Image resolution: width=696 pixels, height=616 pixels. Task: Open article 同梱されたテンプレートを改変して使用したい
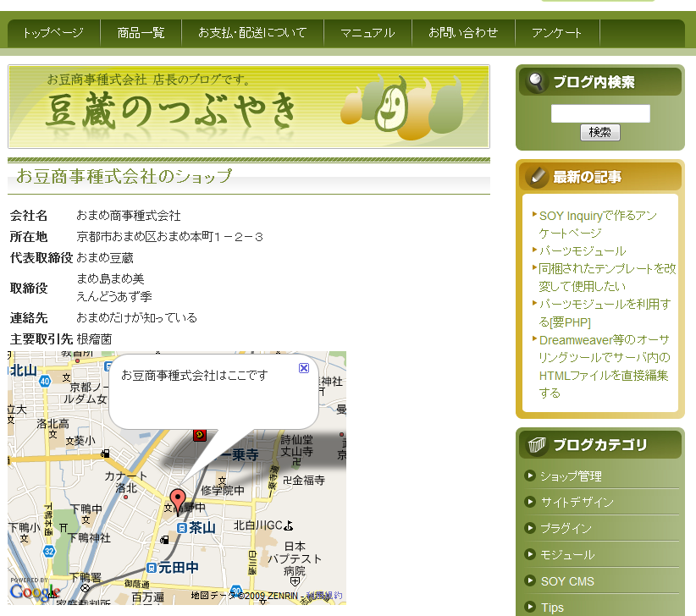607,278
